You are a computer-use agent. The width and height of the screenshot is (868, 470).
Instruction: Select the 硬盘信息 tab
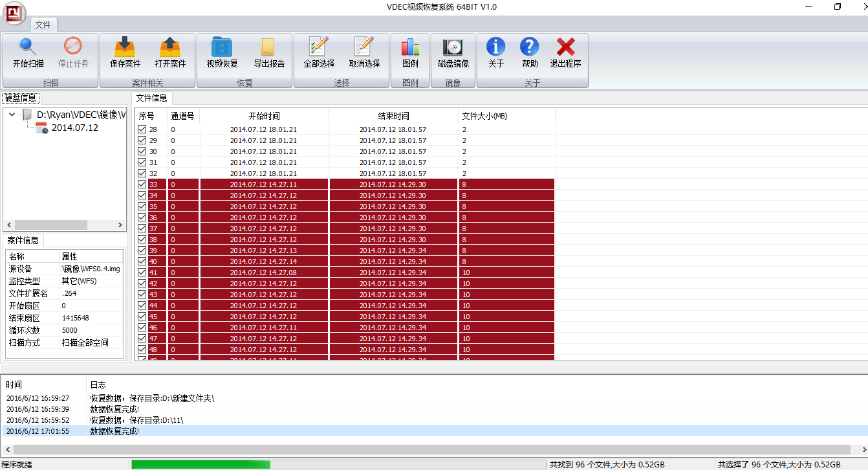coord(21,98)
